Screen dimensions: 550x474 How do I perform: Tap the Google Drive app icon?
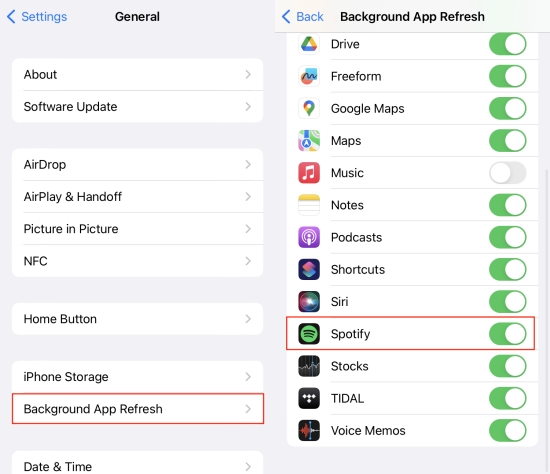point(309,44)
